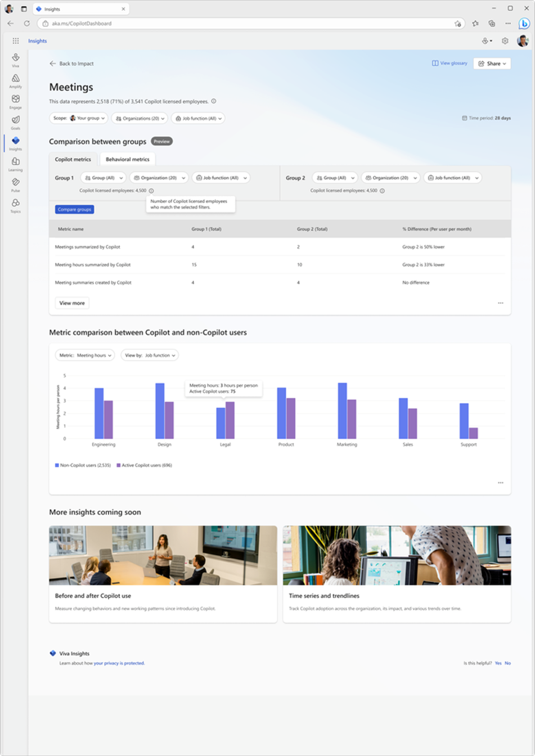Viewport: 535px width, 756px height.
Task: Close the Insights browser tab
Action: click(123, 9)
